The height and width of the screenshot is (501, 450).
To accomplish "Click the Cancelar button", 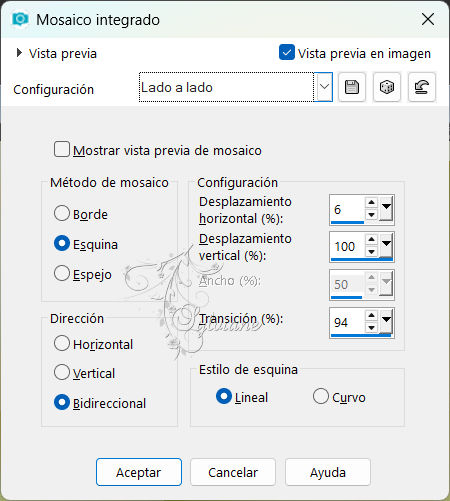I will [x=233, y=472].
